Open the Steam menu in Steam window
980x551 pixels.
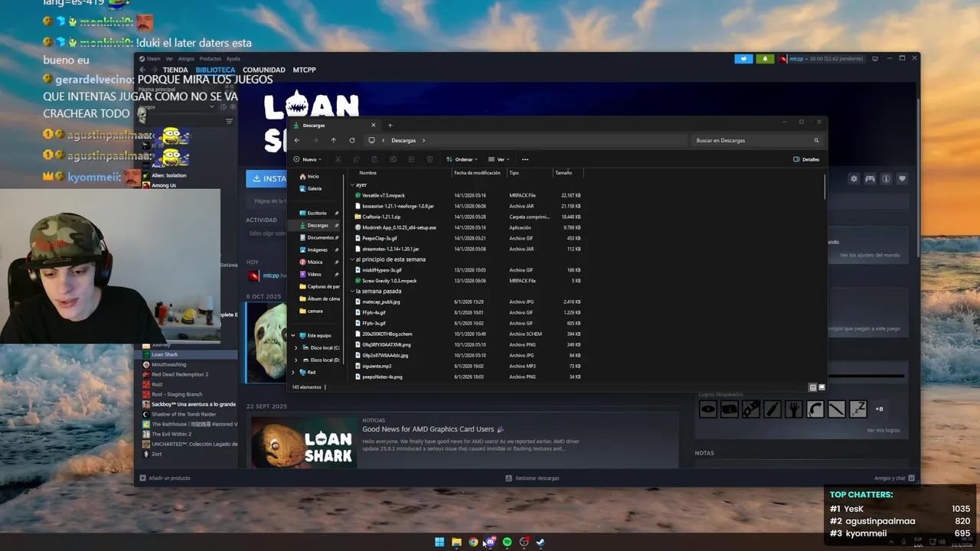coord(153,59)
